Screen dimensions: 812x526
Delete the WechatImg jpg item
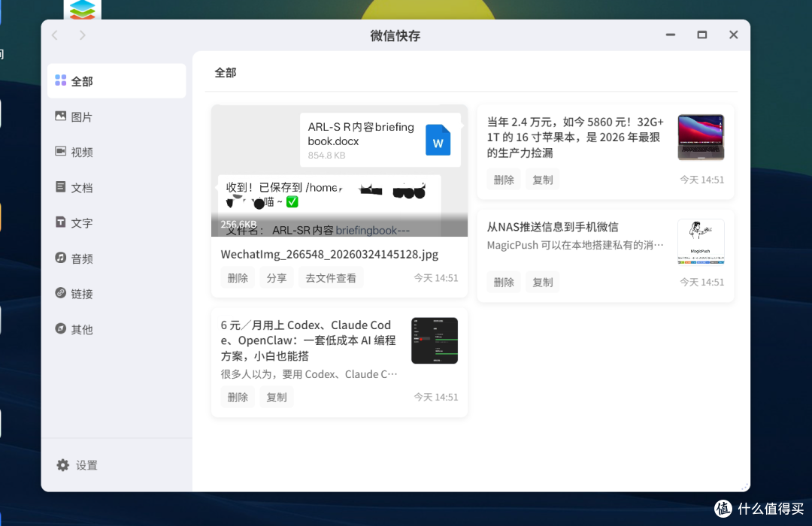pos(238,278)
